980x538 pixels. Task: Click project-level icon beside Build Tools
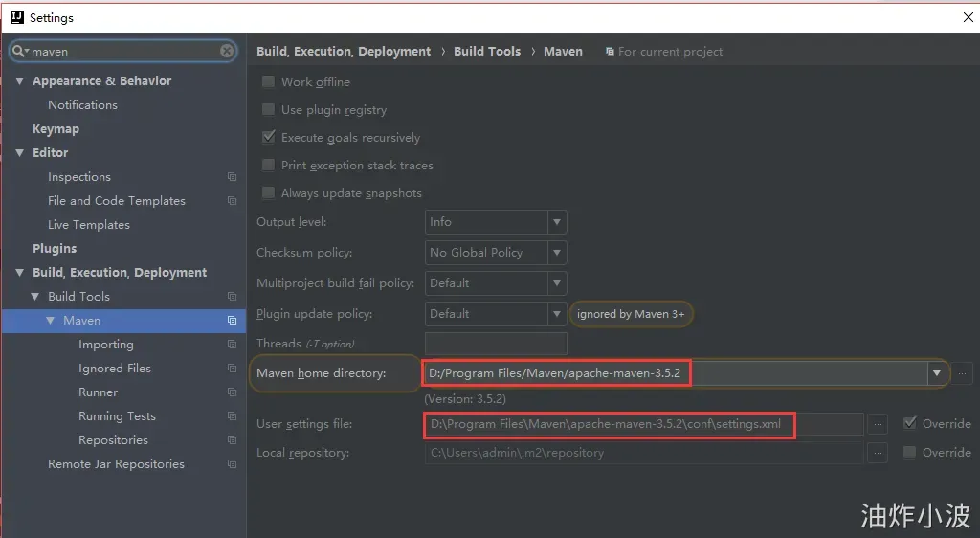point(232,296)
